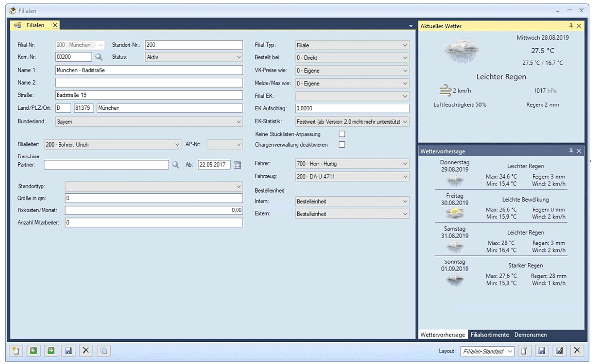595x364 pixels.
Task: Pin the Aktuelles Wetter panel
Action: (571, 26)
